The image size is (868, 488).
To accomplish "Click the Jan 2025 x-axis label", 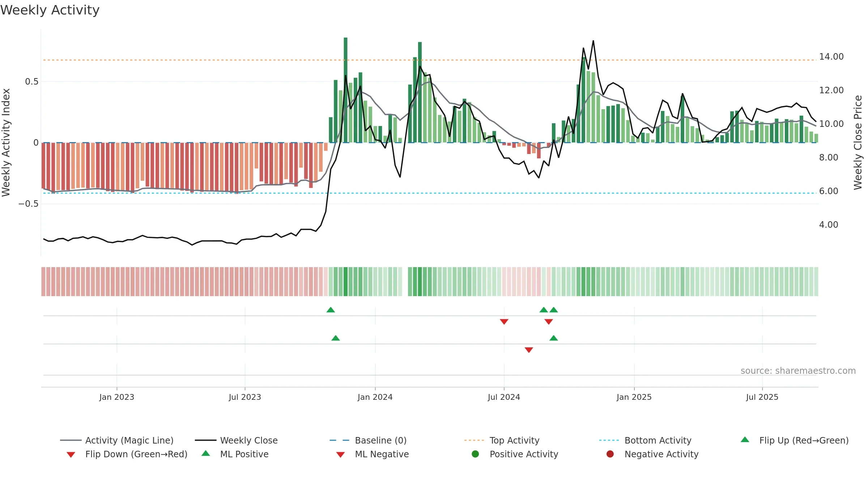I will [634, 397].
